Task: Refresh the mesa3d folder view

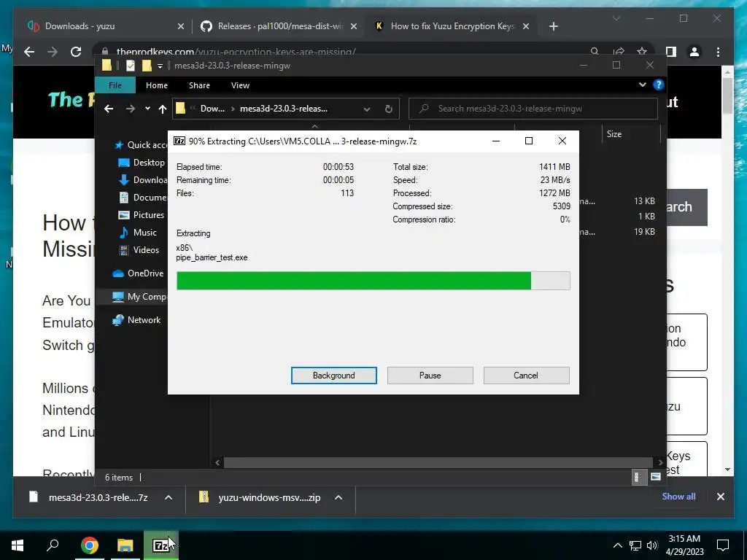Action: click(x=388, y=109)
